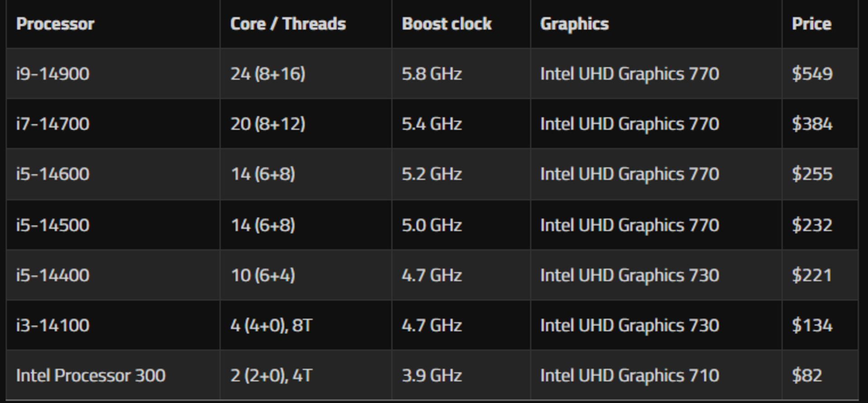Click the 24 (8+16) core count cell
The height and width of the screenshot is (403, 868).
click(x=306, y=74)
